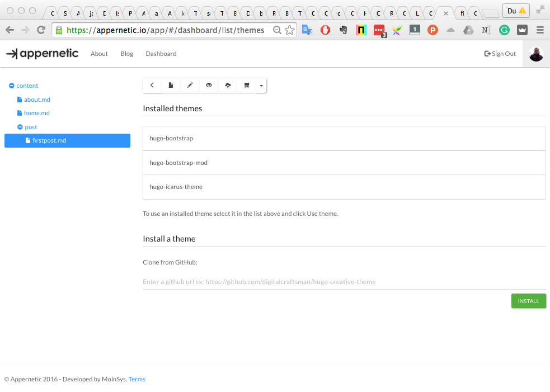
Task: Click the green INSTALL button
Action: (528, 301)
